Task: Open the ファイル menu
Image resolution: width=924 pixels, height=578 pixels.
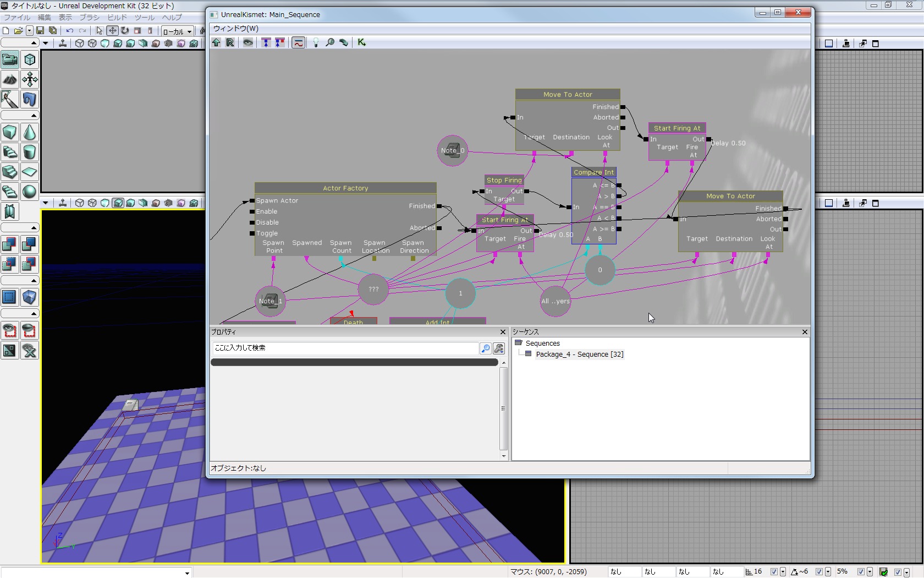Action: pyautogui.click(x=17, y=18)
